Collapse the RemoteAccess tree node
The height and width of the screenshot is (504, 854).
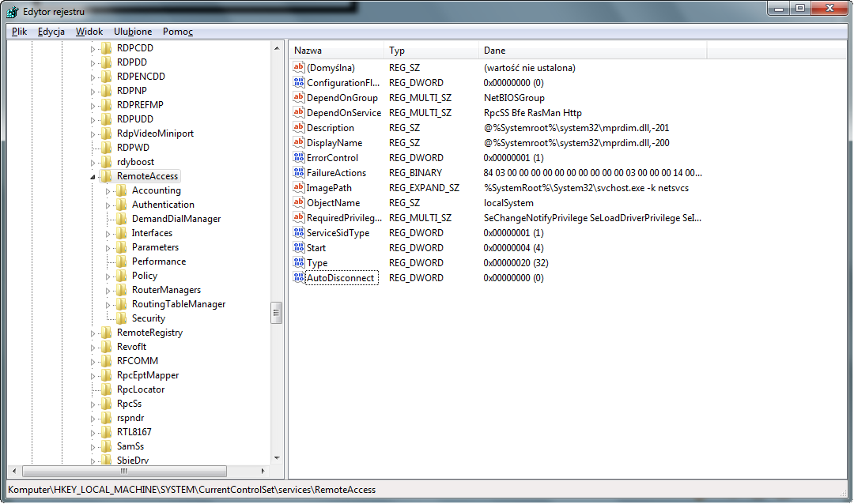click(93, 176)
